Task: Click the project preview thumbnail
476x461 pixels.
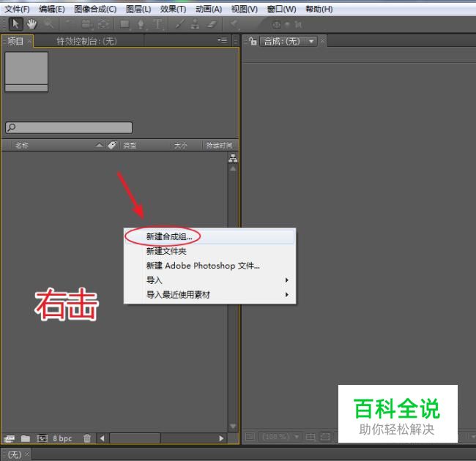Action: [26, 72]
